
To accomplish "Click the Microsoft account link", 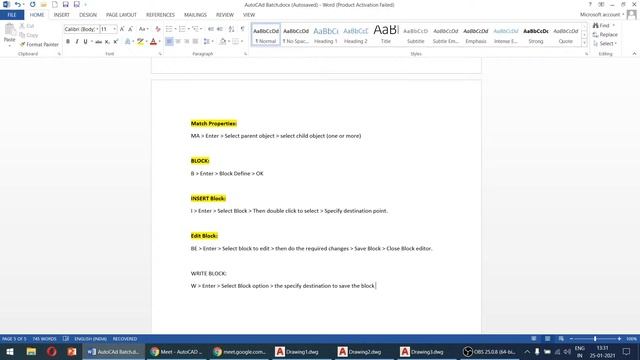I will tap(600, 15).
